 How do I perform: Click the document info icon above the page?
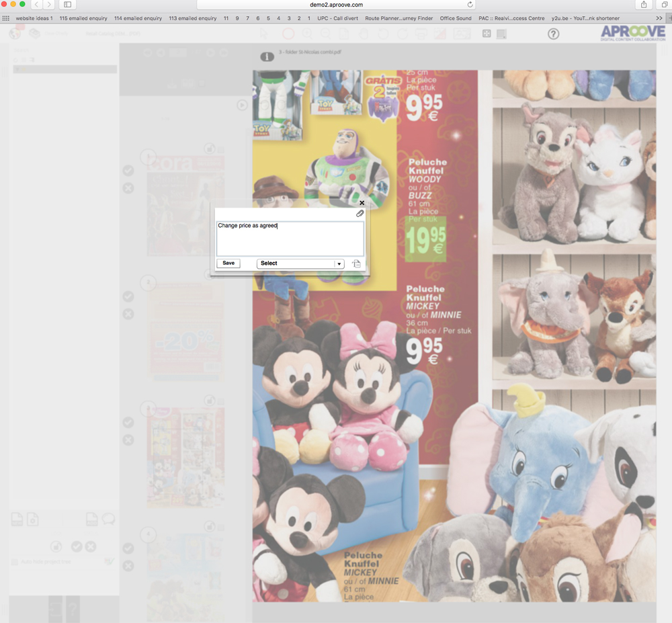point(267,56)
